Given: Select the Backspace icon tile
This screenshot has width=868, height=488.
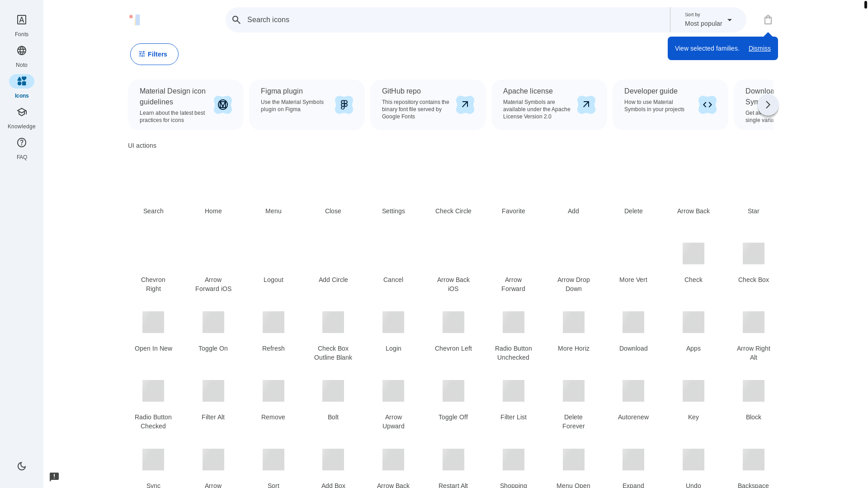Looking at the screenshot, I should [x=753, y=460].
